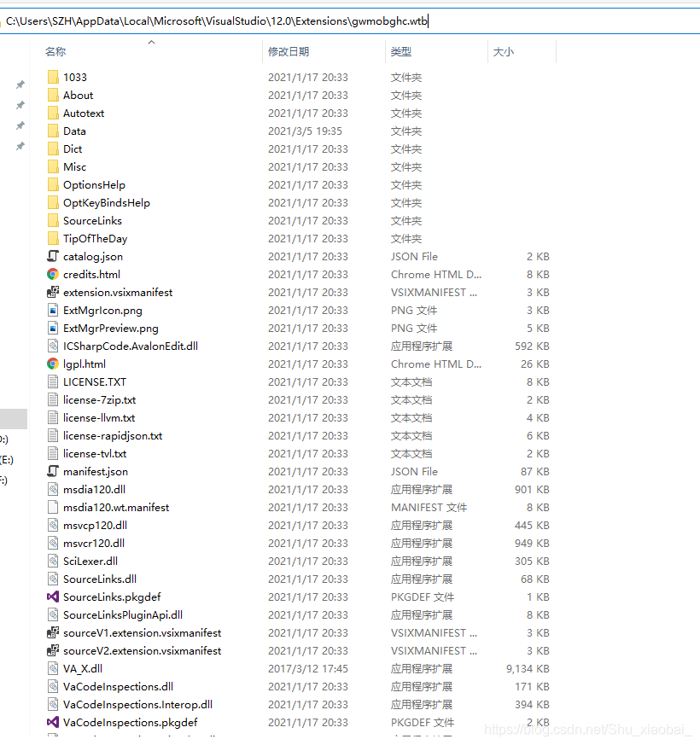Viewport: 700px width, 745px height.
Task: Select SourceLinks.dll file name
Action: click(x=100, y=579)
